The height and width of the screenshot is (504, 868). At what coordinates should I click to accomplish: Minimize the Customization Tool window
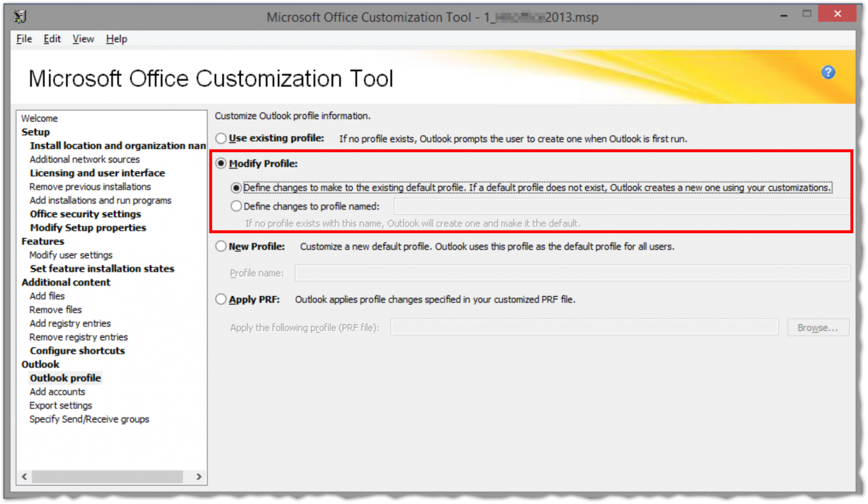(x=784, y=15)
